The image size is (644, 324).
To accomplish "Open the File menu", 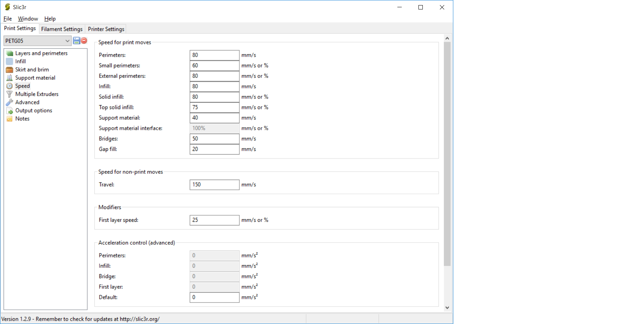I will point(8,19).
